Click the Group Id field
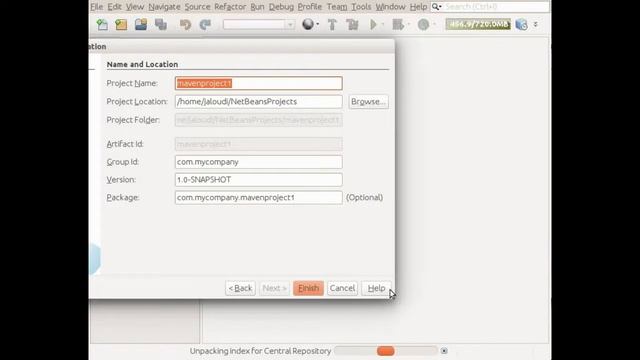 tap(258, 162)
